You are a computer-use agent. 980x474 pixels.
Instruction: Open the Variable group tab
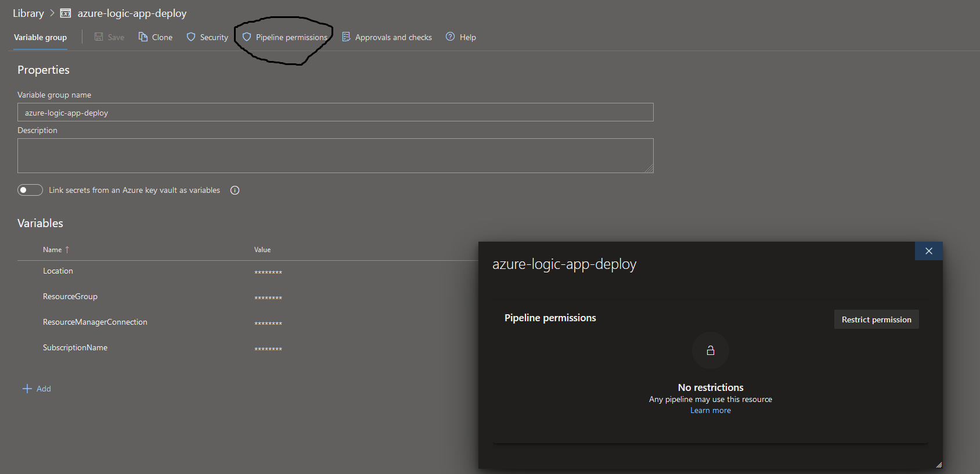[x=40, y=37]
